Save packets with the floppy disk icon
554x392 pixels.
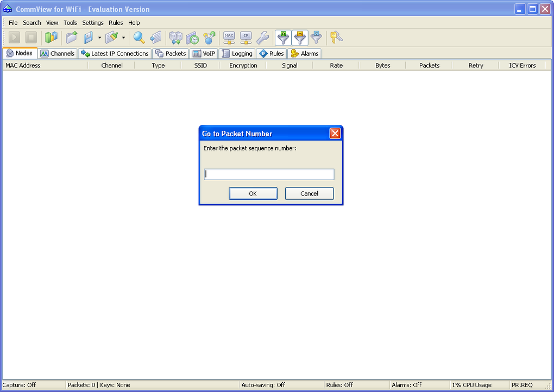(88, 37)
